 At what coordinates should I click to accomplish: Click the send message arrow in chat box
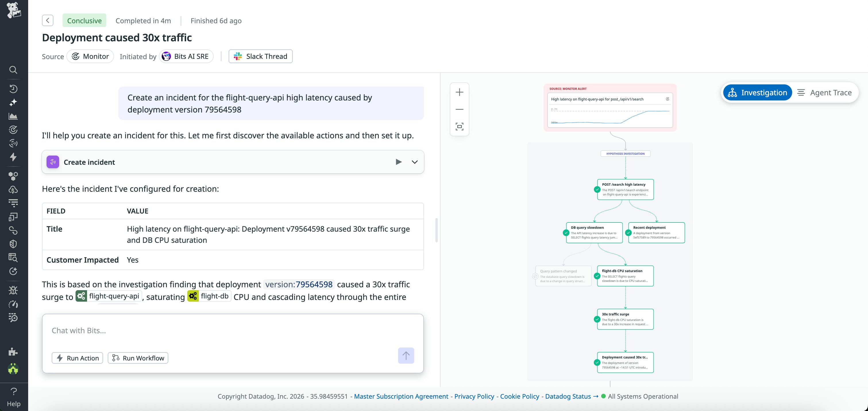pyautogui.click(x=406, y=355)
